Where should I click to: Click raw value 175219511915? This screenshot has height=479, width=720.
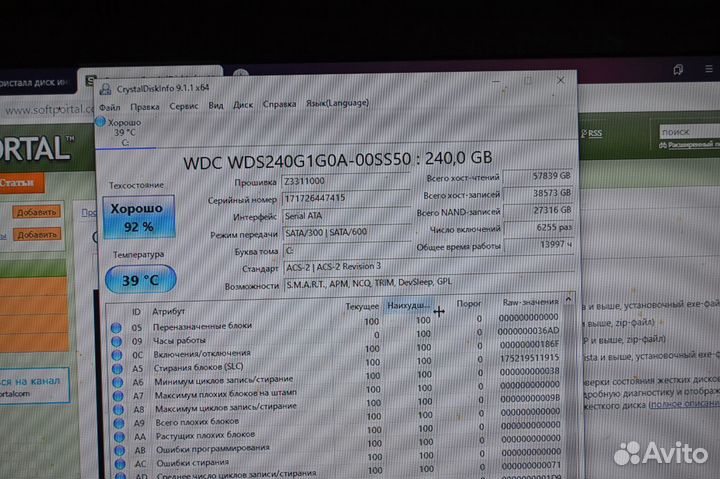click(x=529, y=358)
